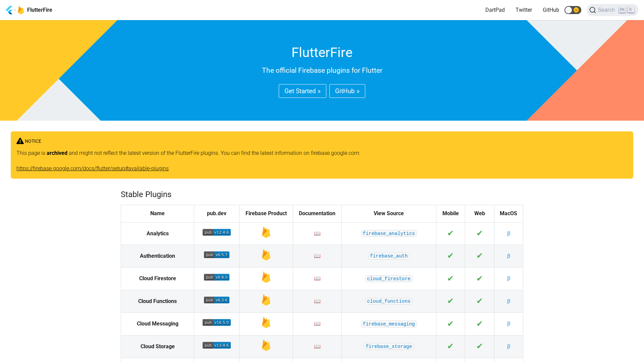Click the search magnifier icon
The width and height of the screenshot is (644, 362).
593,10
